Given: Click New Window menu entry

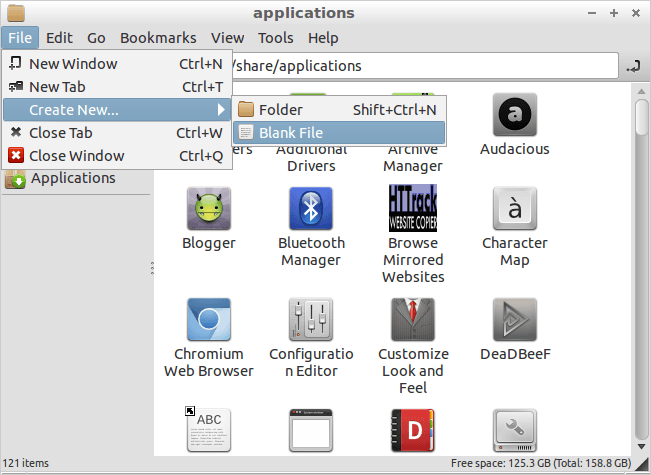Looking at the screenshot, I should (x=117, y=64).
